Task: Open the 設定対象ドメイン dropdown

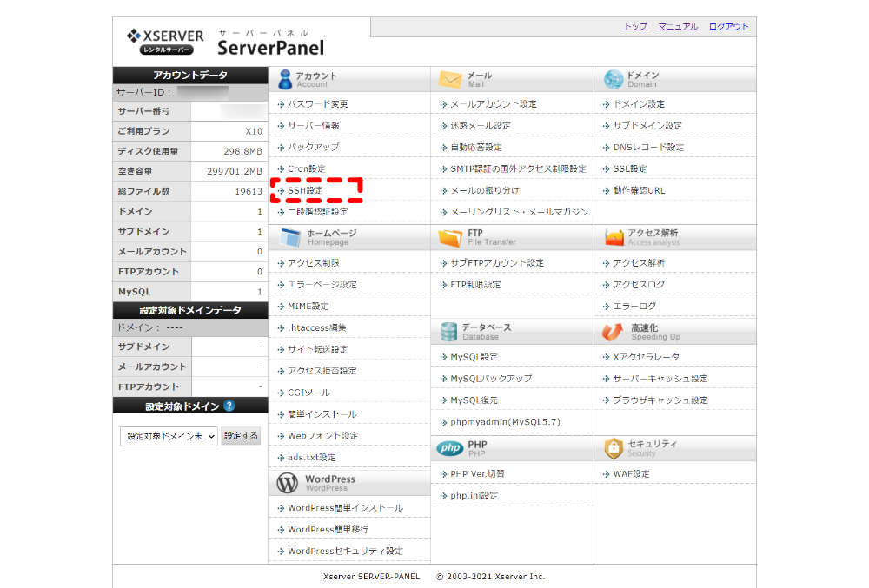Action: [x=169, y=436]
